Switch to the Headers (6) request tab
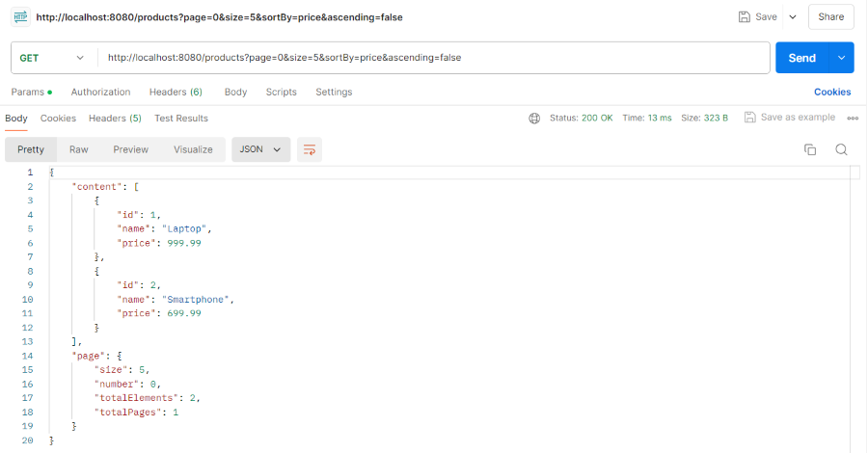 tap(176, 92)
